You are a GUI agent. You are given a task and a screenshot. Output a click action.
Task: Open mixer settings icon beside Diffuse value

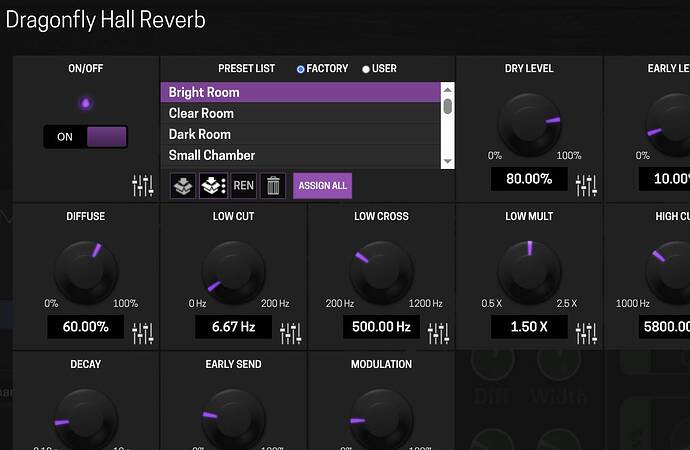(143, 333)
